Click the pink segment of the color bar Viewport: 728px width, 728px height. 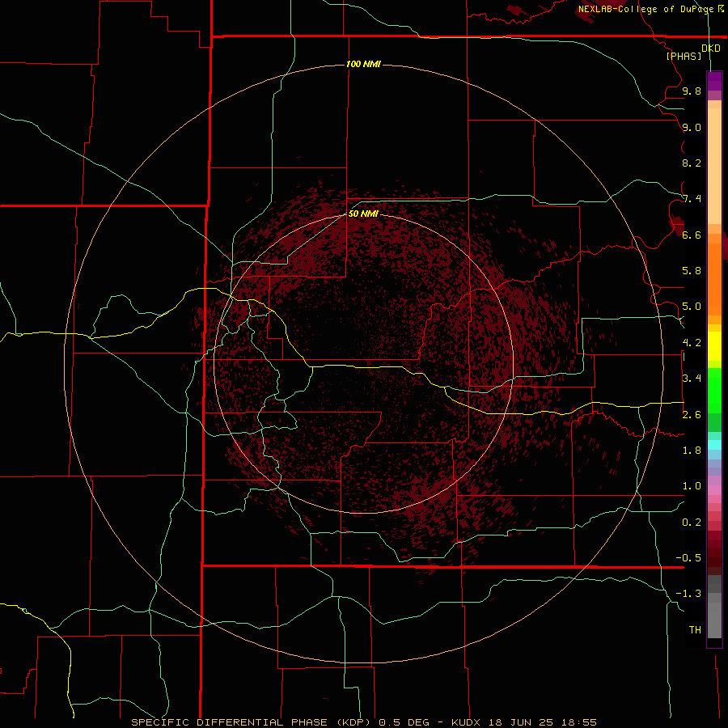point(714,490)
